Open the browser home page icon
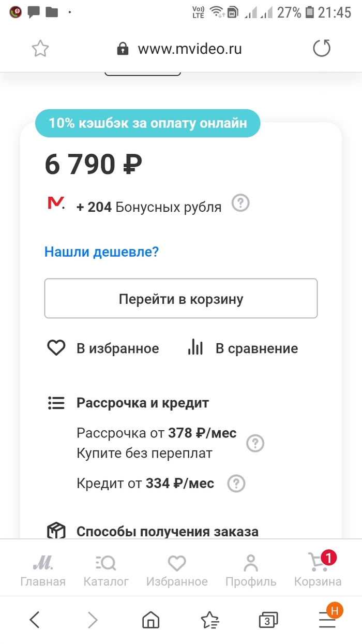Screen dimensions: 362x644 pos(150,619)
